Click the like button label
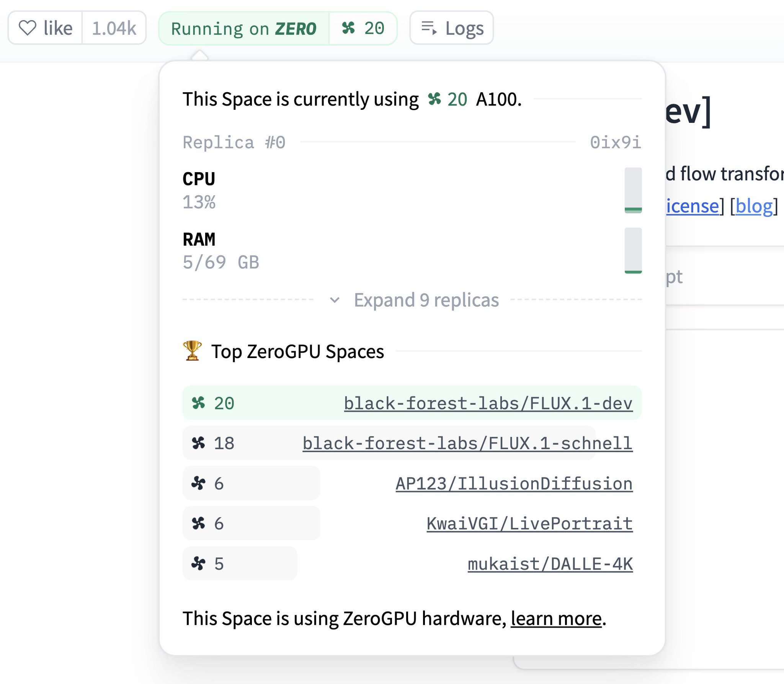This screenshot has height=684, width=784. (x=58, y=28)
